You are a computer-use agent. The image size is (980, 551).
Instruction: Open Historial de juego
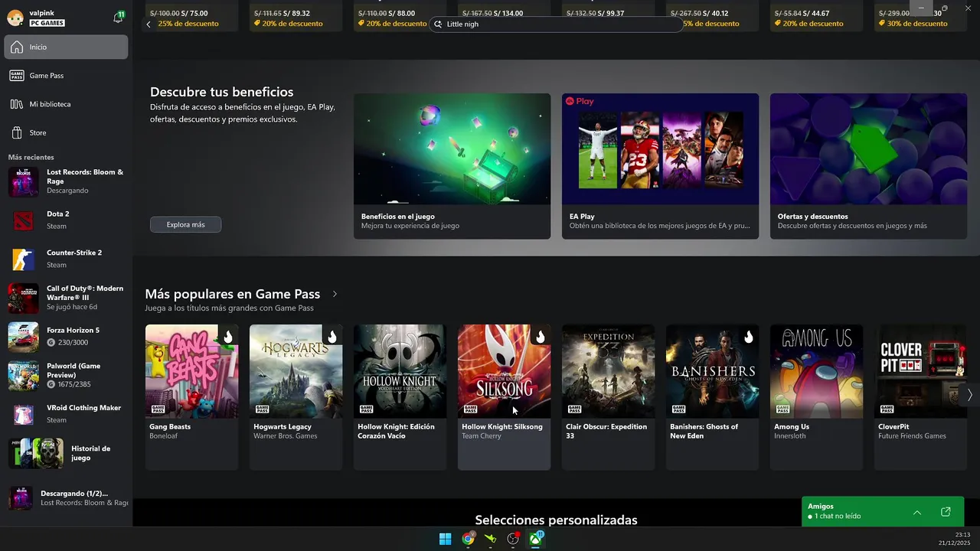pos(66,453)
